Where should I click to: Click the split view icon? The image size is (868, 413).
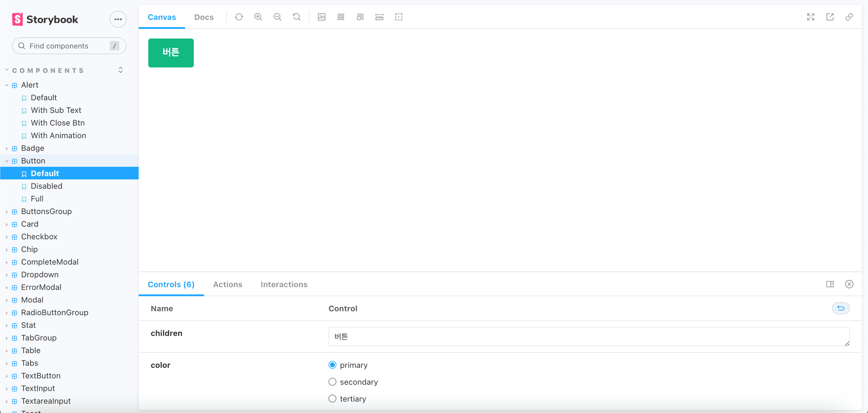point(830,284)
